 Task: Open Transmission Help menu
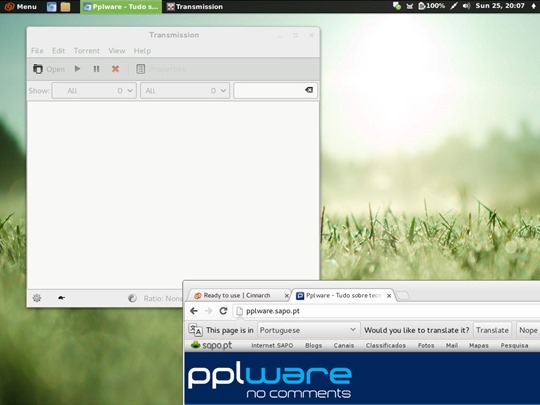point(142,51)
